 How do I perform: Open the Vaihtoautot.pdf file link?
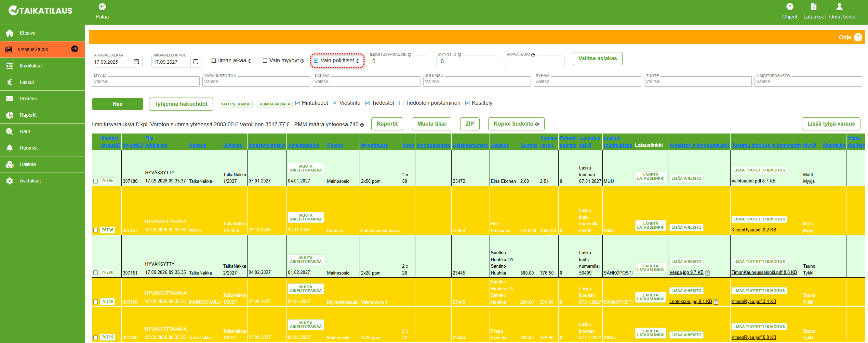[x=753, y=181]
